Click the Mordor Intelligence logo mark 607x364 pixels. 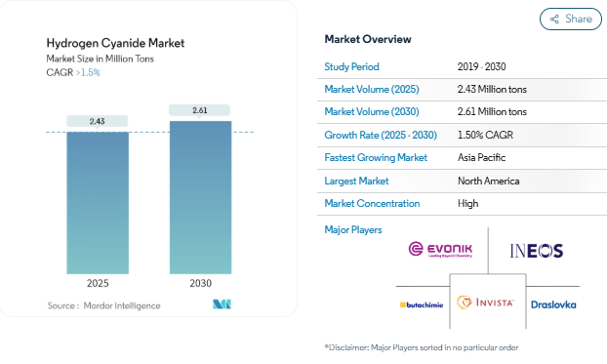[222, 303]
